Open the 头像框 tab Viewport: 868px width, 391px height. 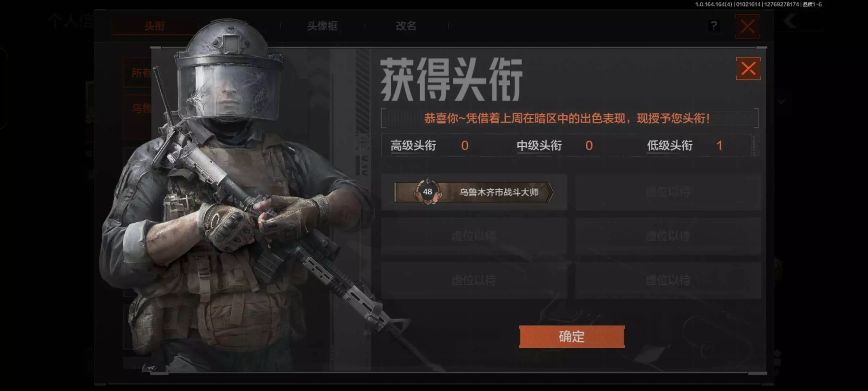322,26
